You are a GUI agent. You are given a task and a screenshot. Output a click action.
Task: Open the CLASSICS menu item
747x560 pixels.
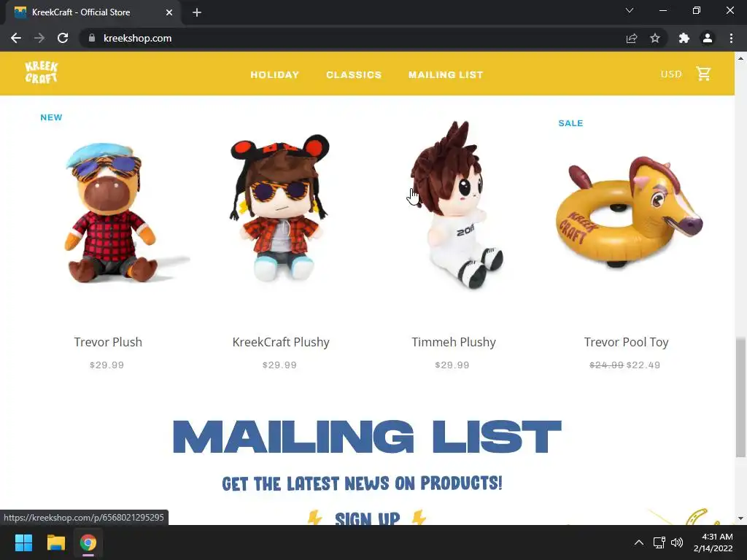pos(354,75)
